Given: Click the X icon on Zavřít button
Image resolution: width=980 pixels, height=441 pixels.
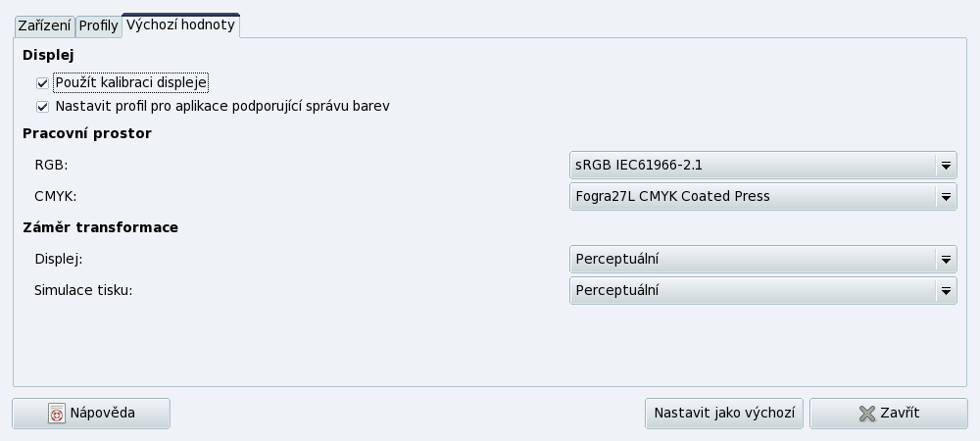Looking at the screenshot, I should (867, 414).
